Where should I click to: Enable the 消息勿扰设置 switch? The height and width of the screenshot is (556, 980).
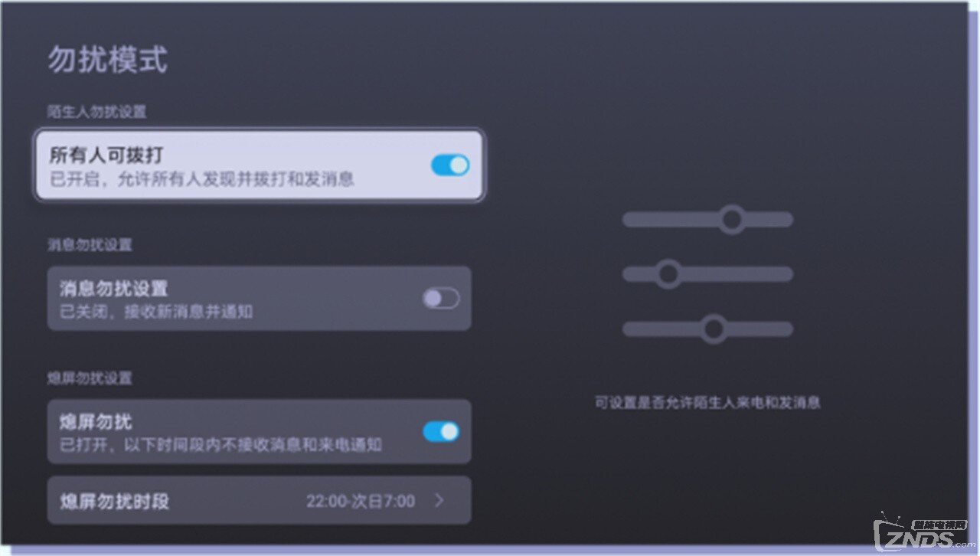pyautogui.click(x=442, y=298)
